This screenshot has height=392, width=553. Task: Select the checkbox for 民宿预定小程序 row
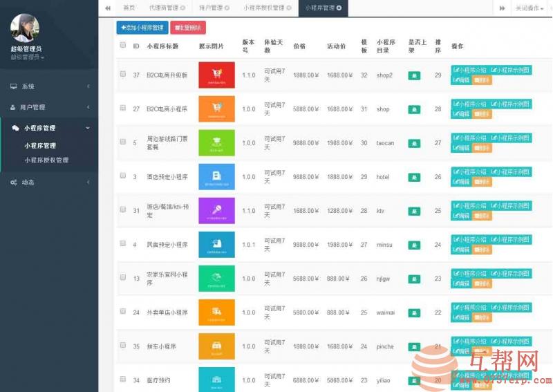pos(123,244)
